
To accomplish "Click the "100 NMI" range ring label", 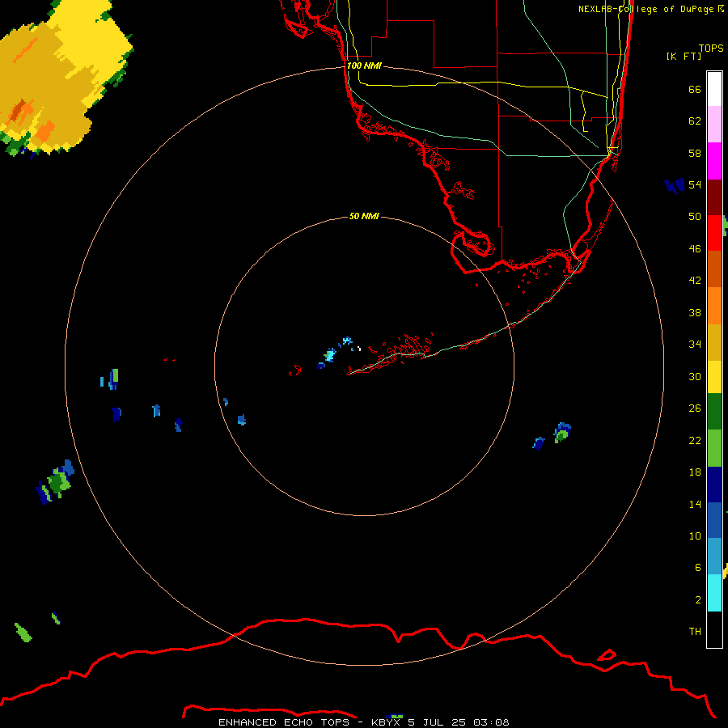I will (x=364, y=66).
